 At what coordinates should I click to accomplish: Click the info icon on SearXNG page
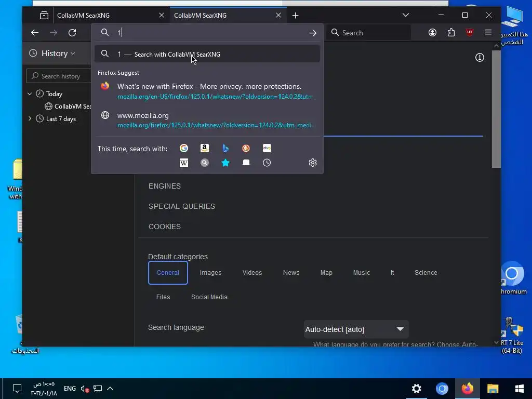click(480, 57)
